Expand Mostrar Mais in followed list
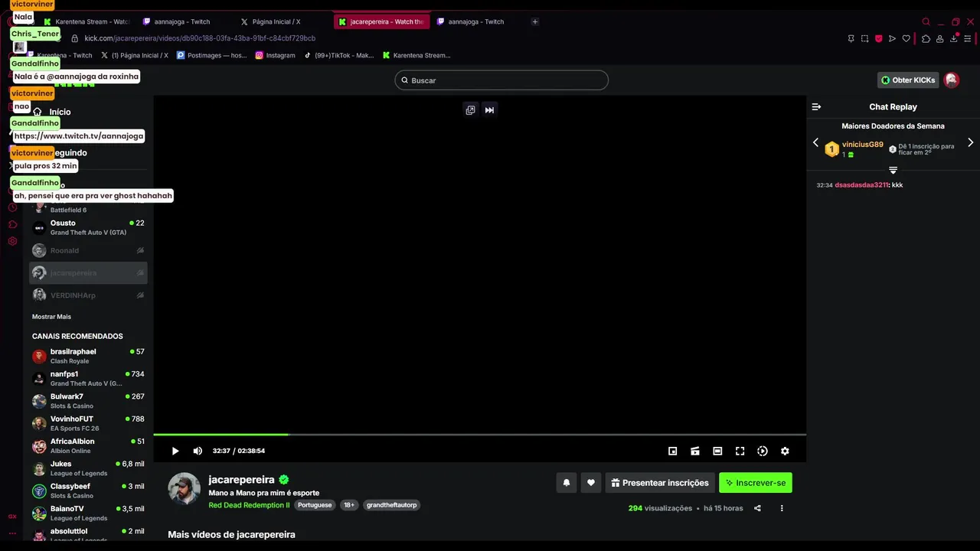Image resolution: width=980 pixels, height=551 pixels. click(51, 317)
